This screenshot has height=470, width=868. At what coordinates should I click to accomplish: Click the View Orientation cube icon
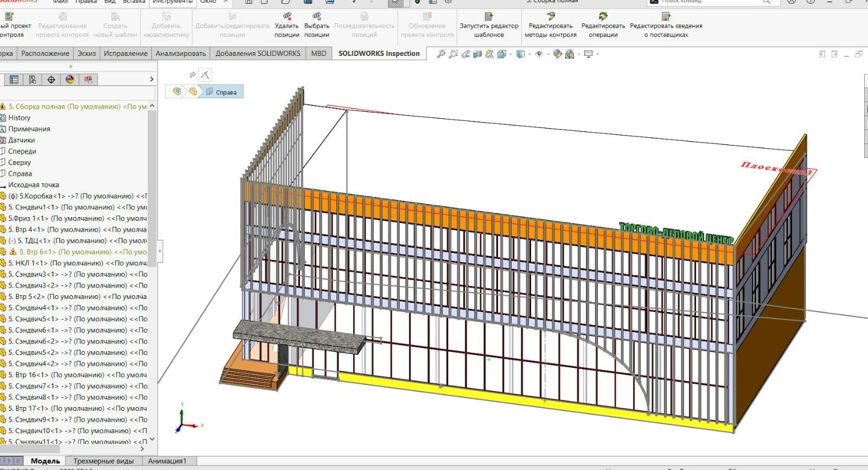[501, 54]
